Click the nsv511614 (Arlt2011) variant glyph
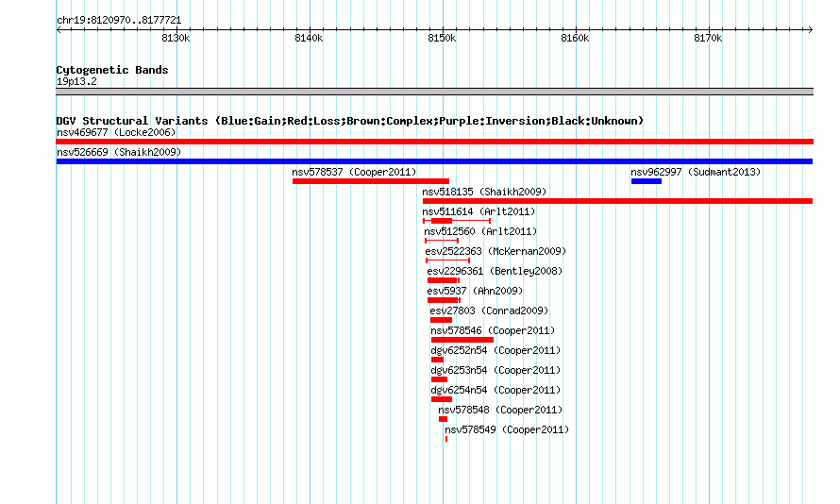The width and height of the screenshot is (840, 504). tap(457, 221)
